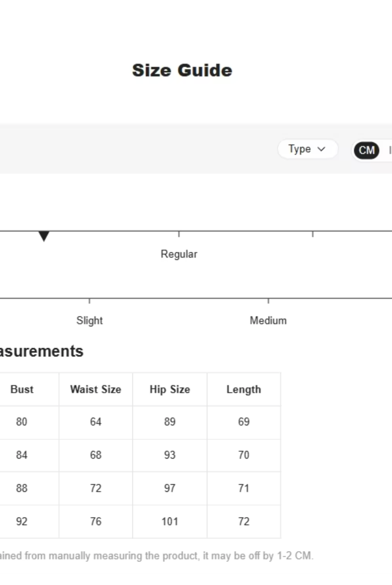Image resolution: width=392 pixels, height=585 pixels.
Task: Select the waist value 76 cell
Action: click(x=95, y=522)
